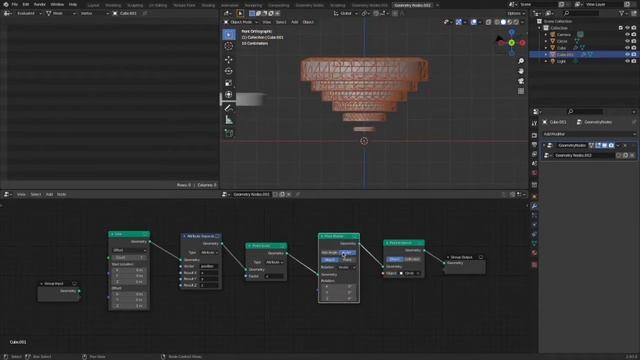Viewport: 640px width, 360px height.
Task: Select the Rotate tool in viewport toolbar
Action: 229,71
